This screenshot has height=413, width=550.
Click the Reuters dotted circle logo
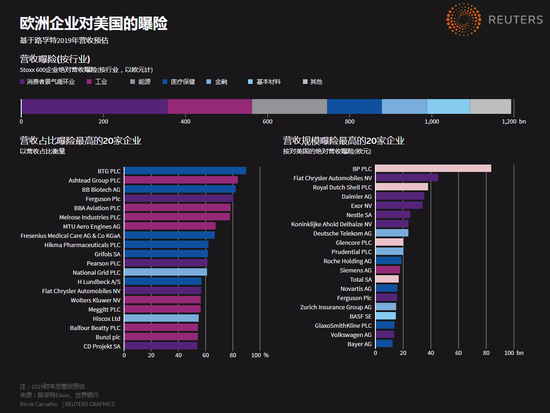[x=463, y=19]
